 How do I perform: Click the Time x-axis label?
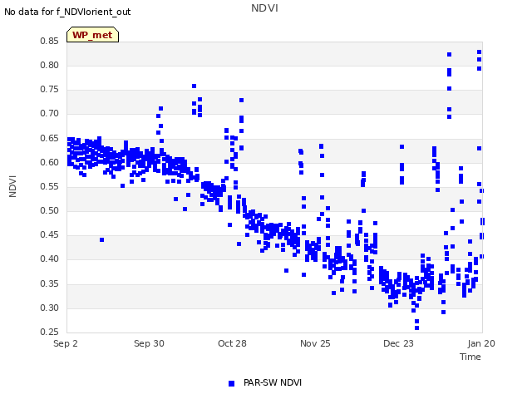(470, 357)
